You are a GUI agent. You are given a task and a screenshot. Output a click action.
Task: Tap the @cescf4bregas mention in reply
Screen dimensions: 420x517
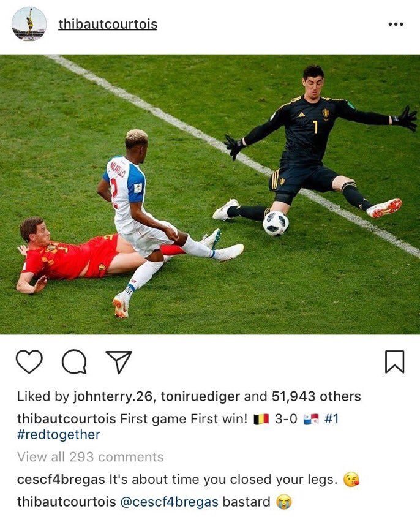(169, 502)
